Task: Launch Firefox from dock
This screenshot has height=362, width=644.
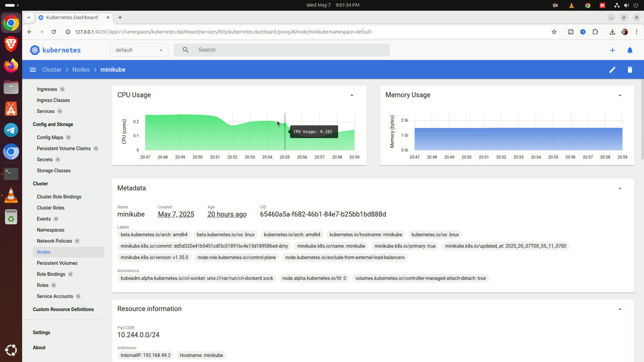Action: [11, 65]
